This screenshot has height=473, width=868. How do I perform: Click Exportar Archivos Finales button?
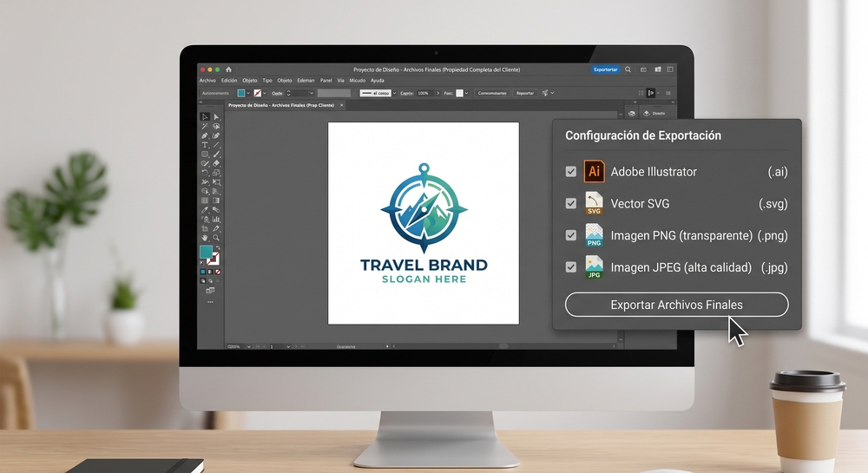pyautogui.click(x=676, y=305)
